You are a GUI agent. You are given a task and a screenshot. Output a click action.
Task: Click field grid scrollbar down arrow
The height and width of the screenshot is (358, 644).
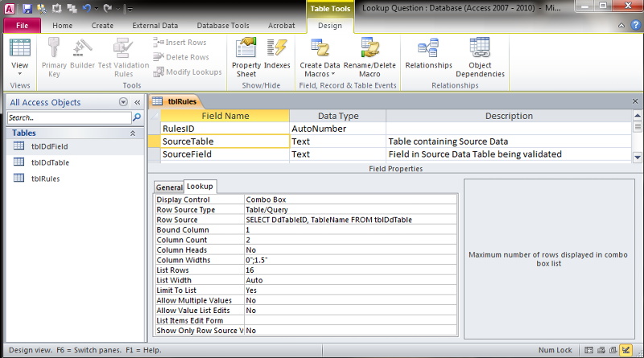coord(638,157)
